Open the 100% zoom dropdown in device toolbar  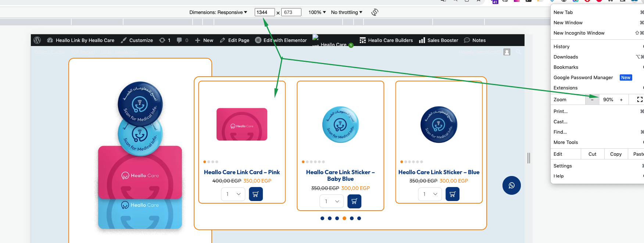(x=317, y=12)
